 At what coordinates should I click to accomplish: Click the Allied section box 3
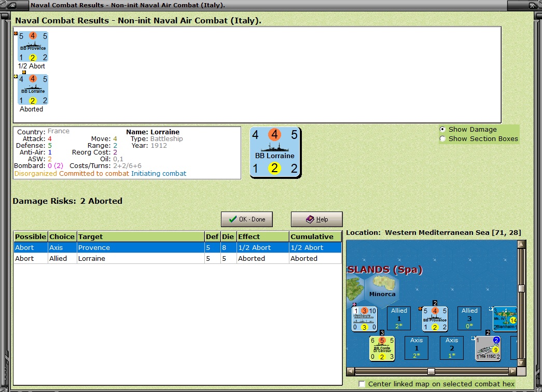click(x=469, y=319)
